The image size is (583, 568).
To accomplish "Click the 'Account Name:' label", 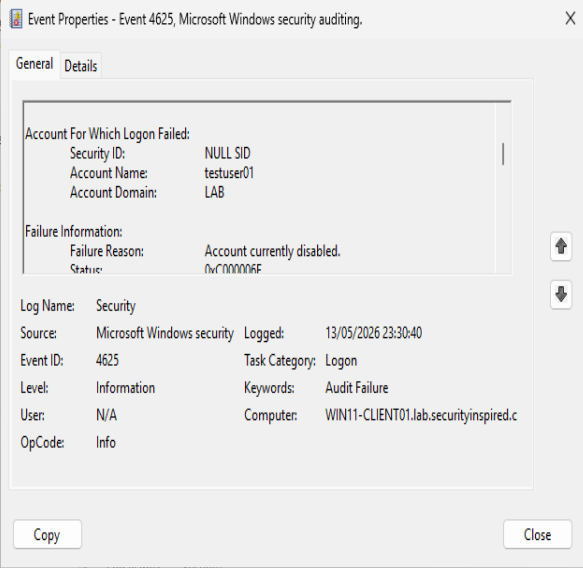I will click(109, 173).
